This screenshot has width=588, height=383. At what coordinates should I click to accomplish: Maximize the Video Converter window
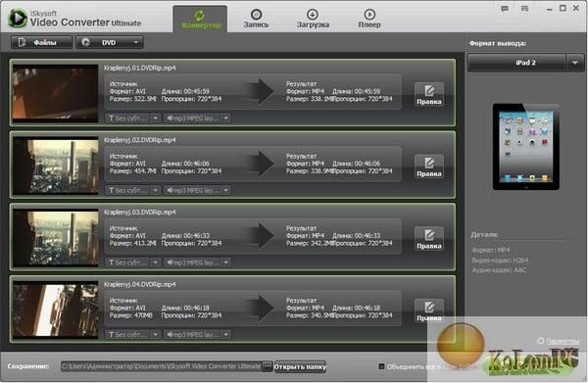point(563,8)
